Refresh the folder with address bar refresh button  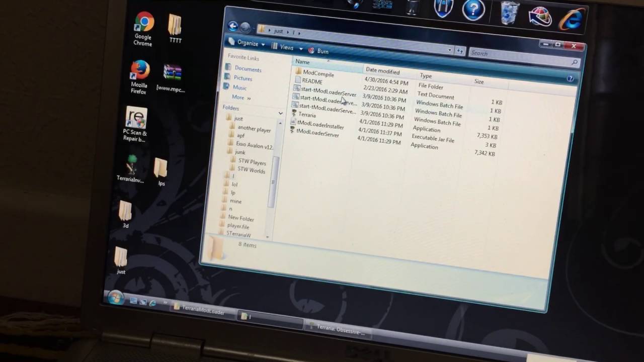[459, 51]
